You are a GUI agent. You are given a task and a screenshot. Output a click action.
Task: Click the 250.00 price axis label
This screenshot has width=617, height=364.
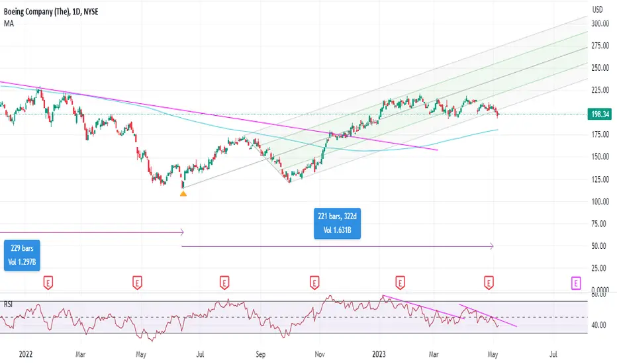[600, 68]
